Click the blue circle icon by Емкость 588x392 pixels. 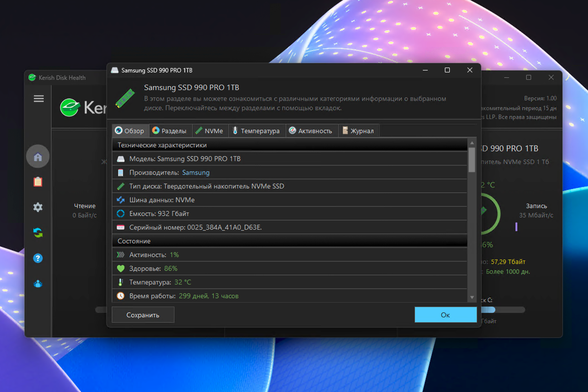121,214
